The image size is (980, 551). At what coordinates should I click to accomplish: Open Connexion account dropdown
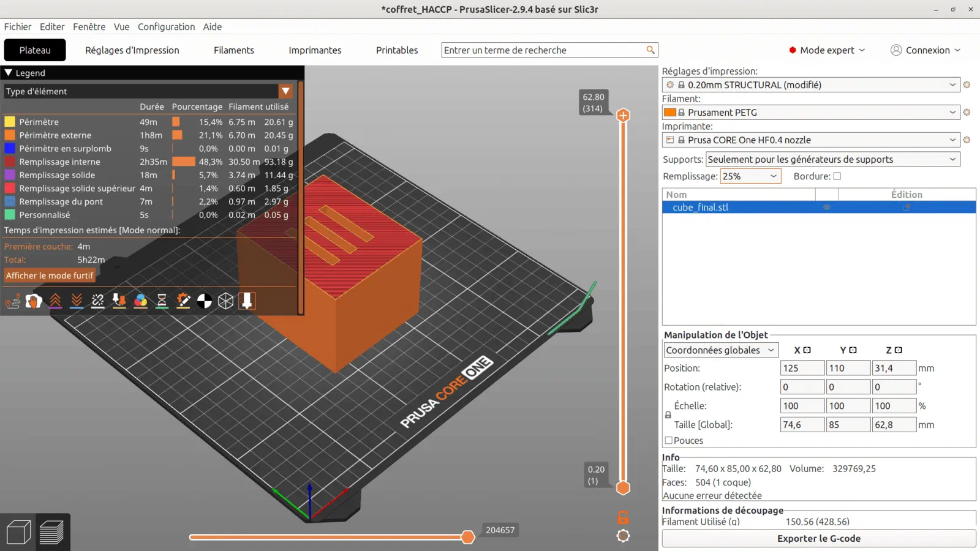[925, 50]
